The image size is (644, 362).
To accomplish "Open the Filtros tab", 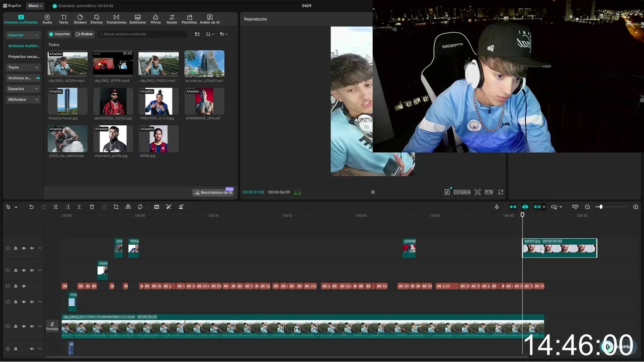I will (x=155, y=19).
